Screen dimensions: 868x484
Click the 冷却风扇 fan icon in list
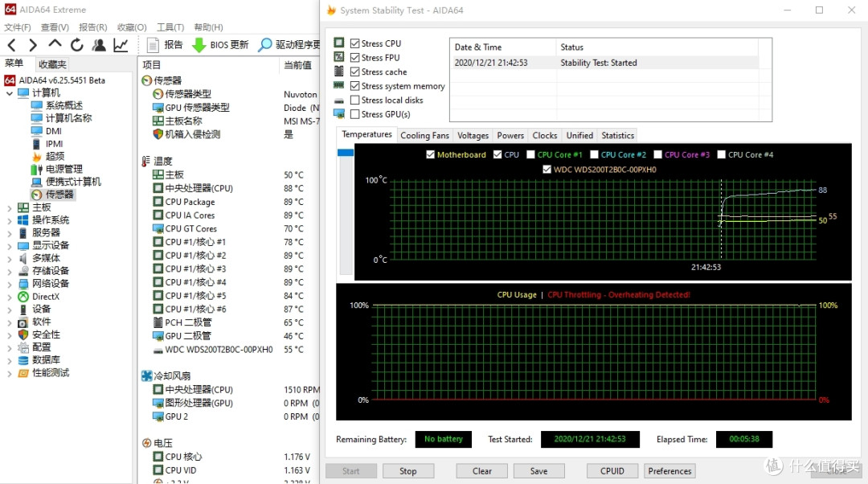pyautogui.click(x=147, y=376)
